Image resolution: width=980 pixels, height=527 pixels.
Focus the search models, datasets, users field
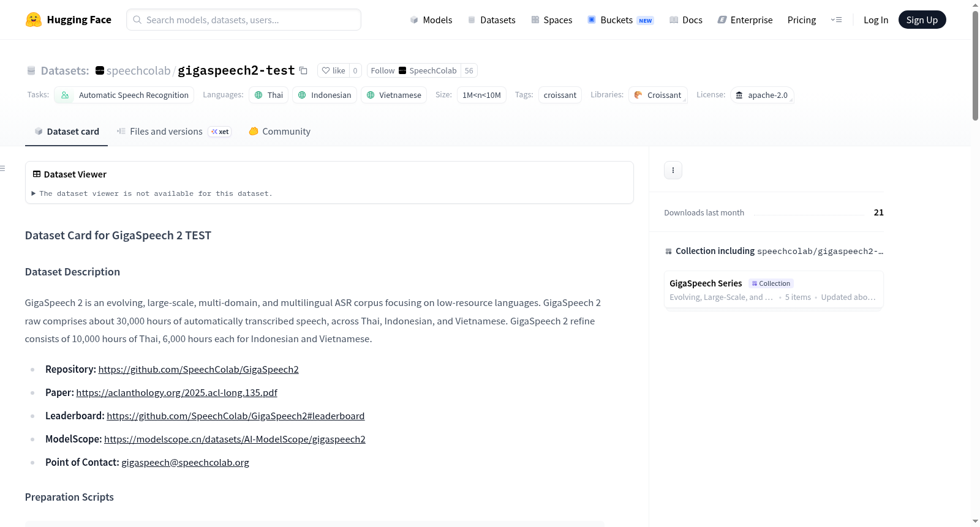244,20
